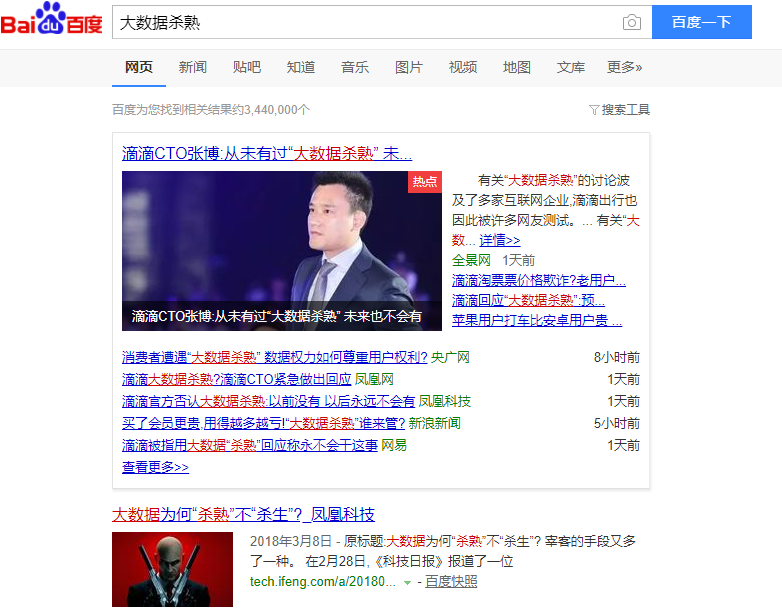Open 搜索工具 options

pos(625,110)
